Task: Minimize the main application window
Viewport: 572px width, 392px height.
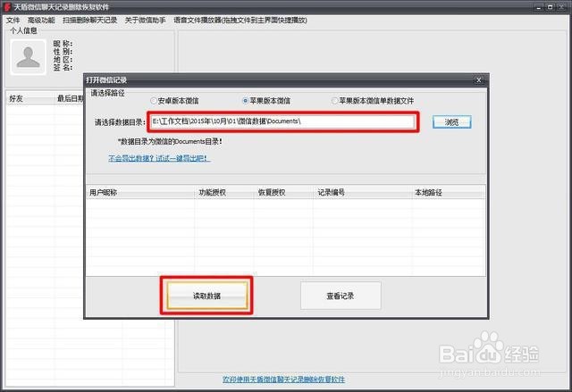Action: (538, 7)
